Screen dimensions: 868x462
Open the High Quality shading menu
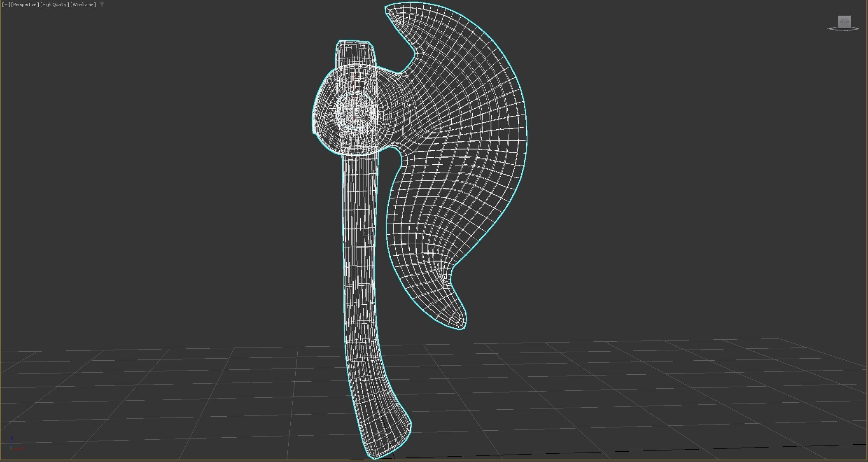click(x=55, y=5)
